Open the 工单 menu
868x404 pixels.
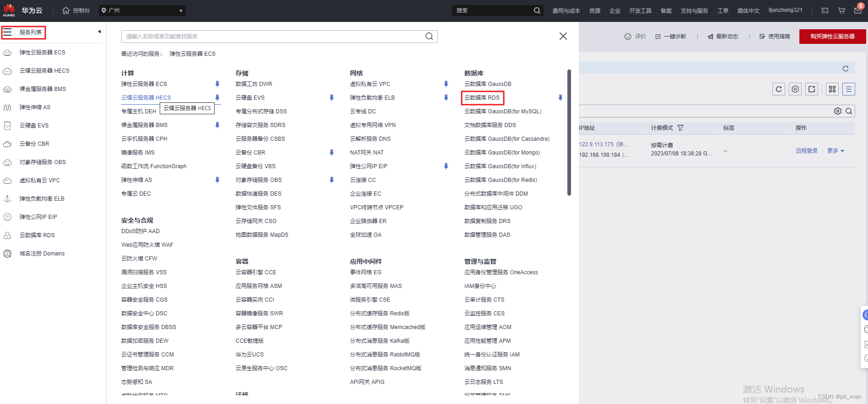(723, 11)
